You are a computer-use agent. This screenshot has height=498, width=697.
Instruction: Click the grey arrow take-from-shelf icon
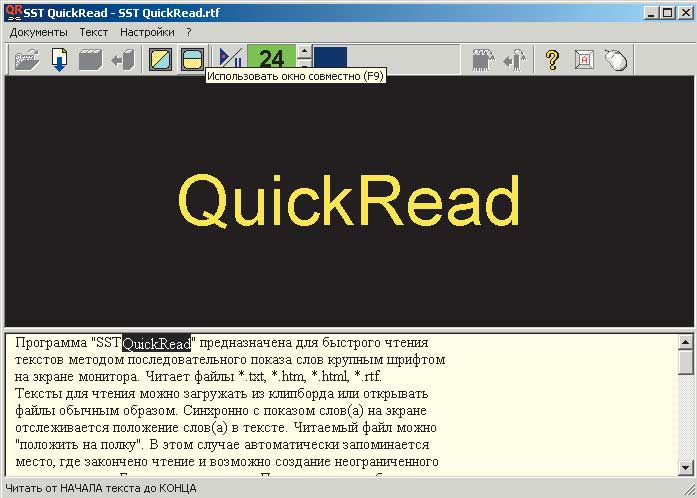123,59
